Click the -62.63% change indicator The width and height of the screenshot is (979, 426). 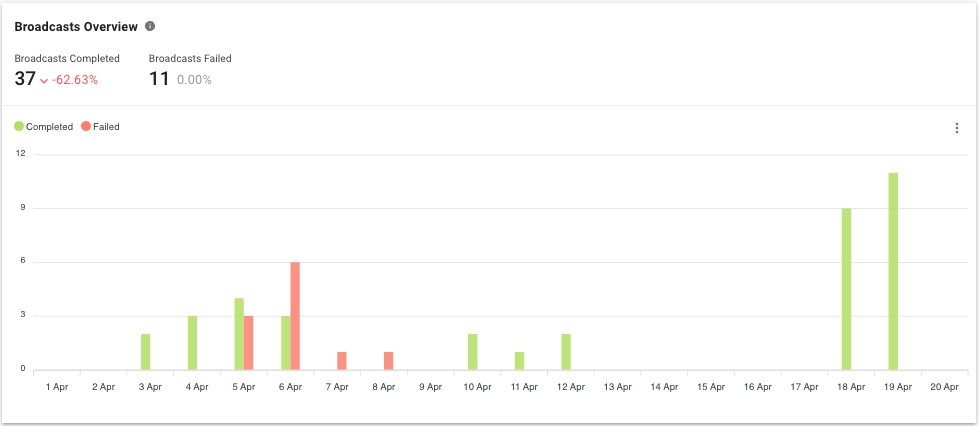tap(75, 80)
